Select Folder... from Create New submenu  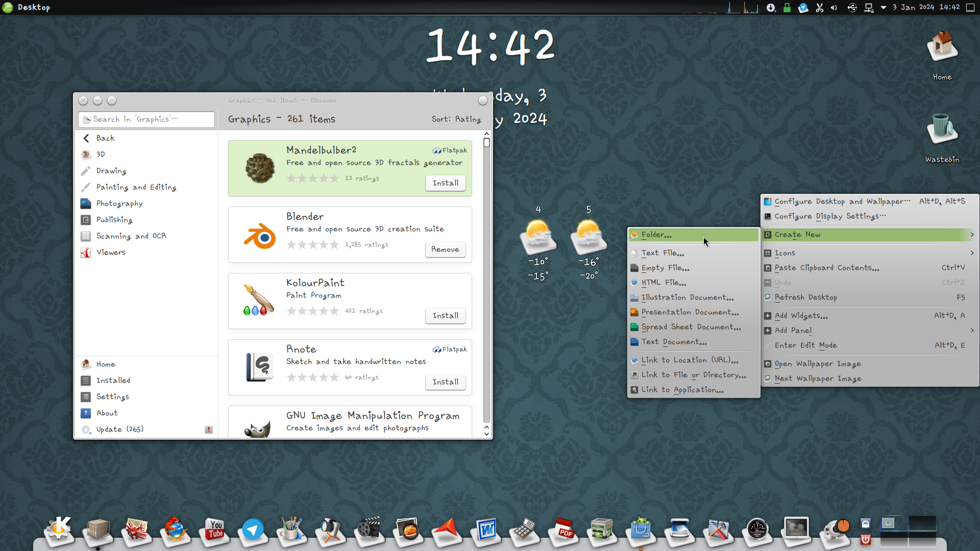694,235
